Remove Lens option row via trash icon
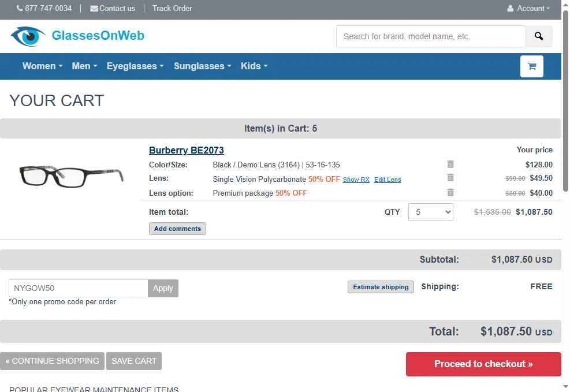This screenshot has height=392, width=570. coord(450,193)
